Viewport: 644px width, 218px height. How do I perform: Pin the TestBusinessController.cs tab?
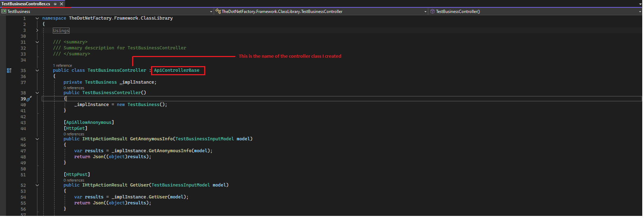55,4
